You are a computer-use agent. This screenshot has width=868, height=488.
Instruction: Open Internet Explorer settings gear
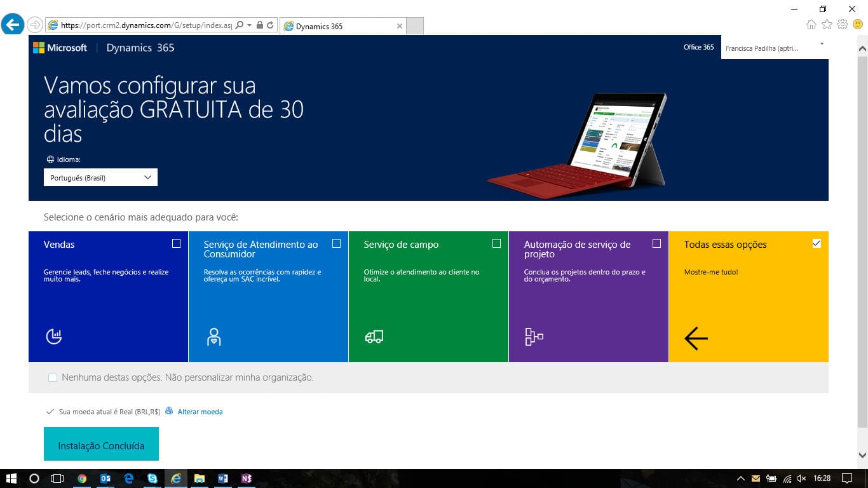pyautogui.click(x=843, y=25)
